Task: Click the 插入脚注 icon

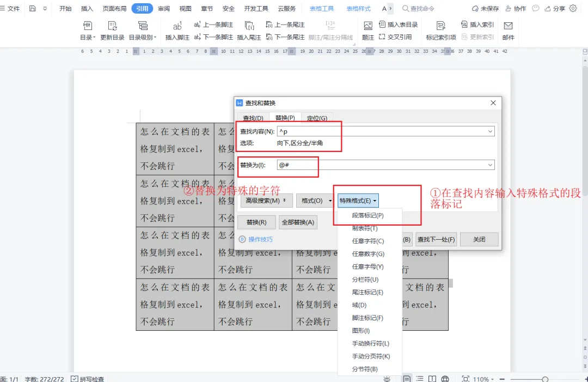Action: [x=177, y=26]
